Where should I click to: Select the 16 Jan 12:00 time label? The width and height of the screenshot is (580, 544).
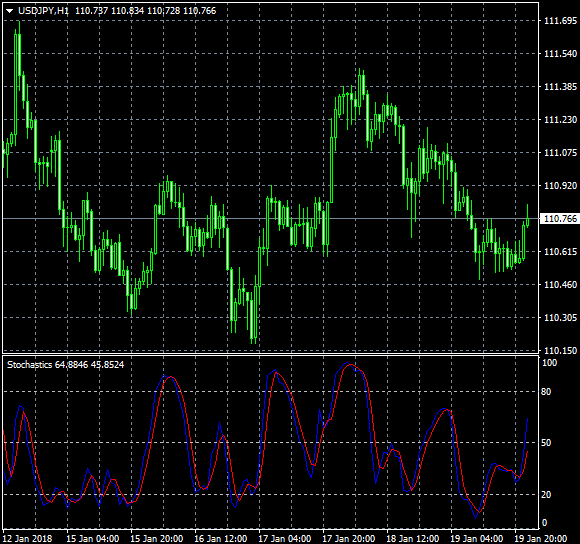click(x=220, y=538)
